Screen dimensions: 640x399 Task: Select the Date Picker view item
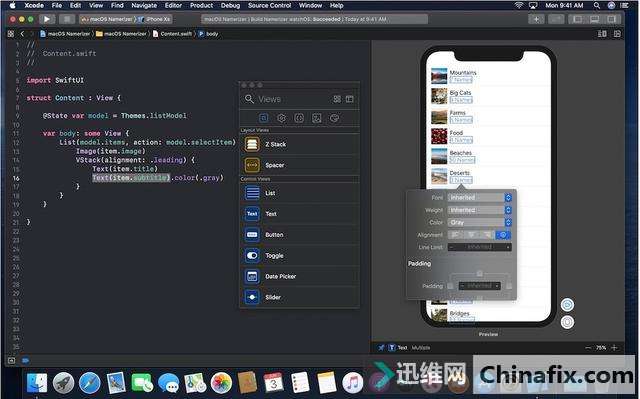(300, 277)
